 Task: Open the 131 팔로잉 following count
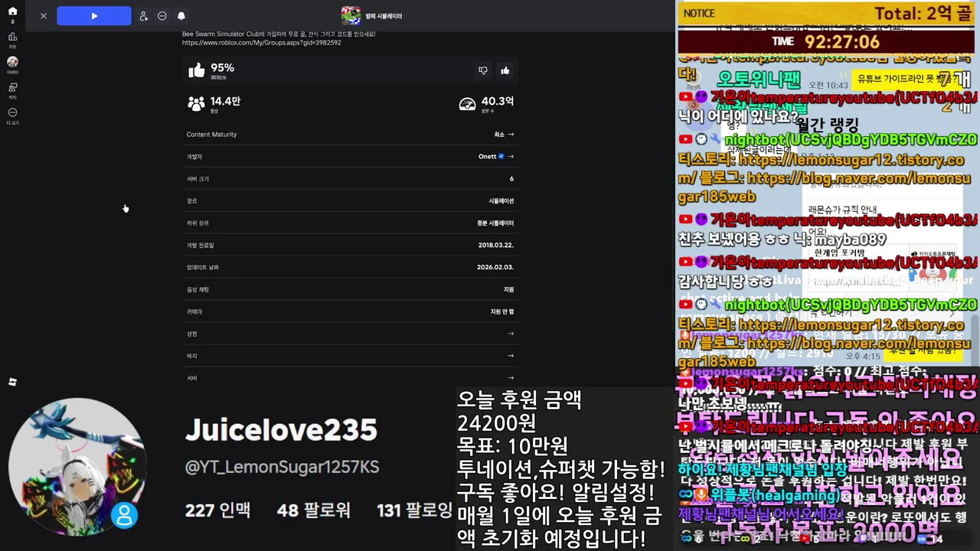(x=416, y=510)
